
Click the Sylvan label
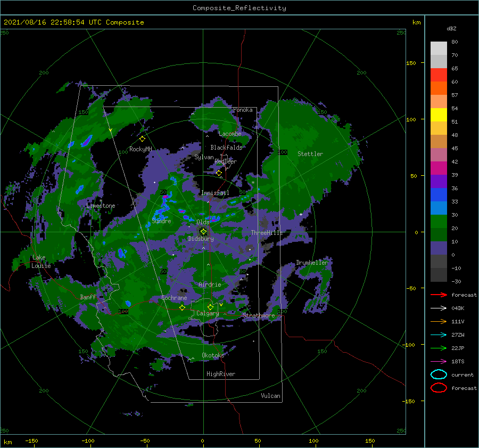tap(204, 157)
